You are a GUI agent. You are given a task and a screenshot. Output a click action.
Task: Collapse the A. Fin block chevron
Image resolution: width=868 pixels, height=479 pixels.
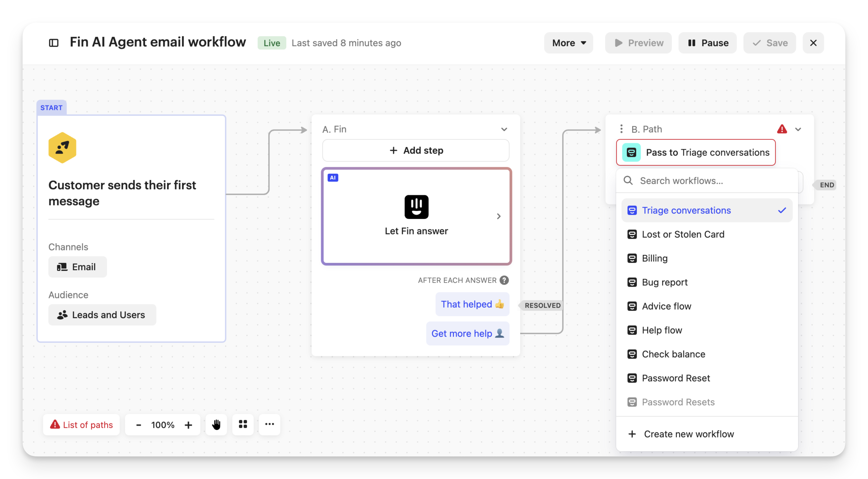pyautogui.click(x=504, y=129)
